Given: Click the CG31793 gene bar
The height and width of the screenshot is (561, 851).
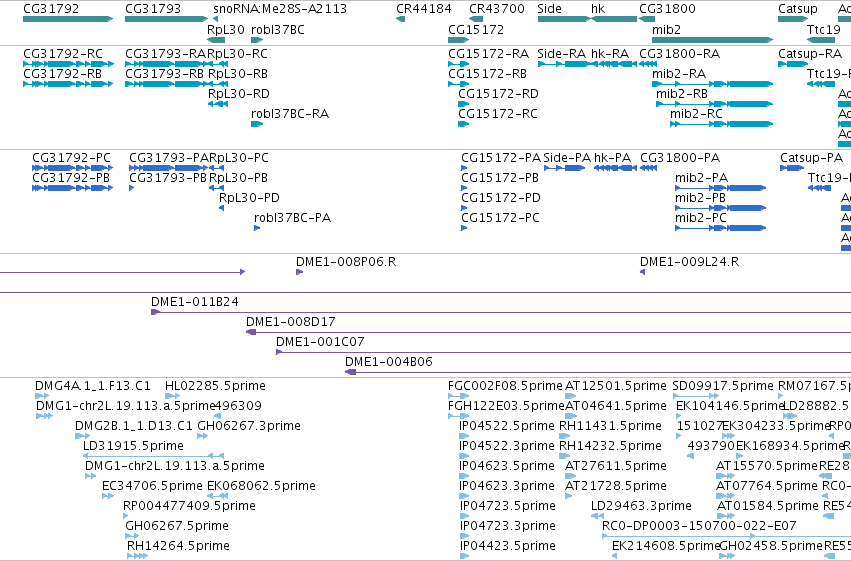Looking at the screenshot, I should tap(167, 19).
